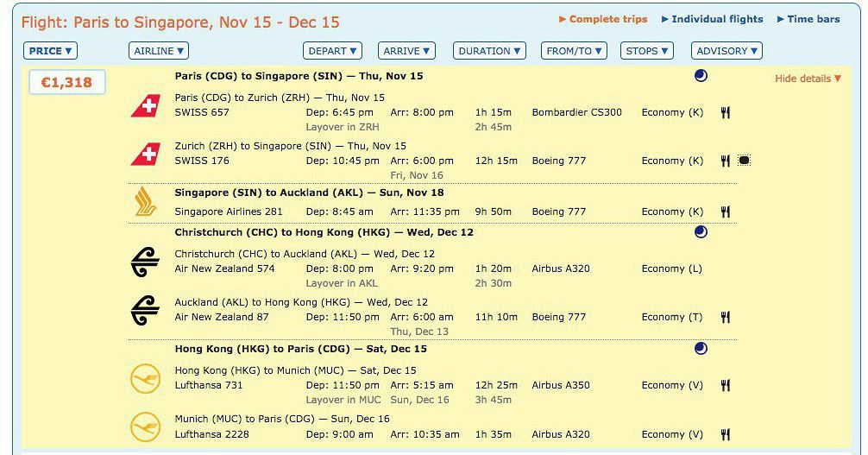
Task: Click 'Fri, Nov 16' arrival date note
Action: (417, 175)
